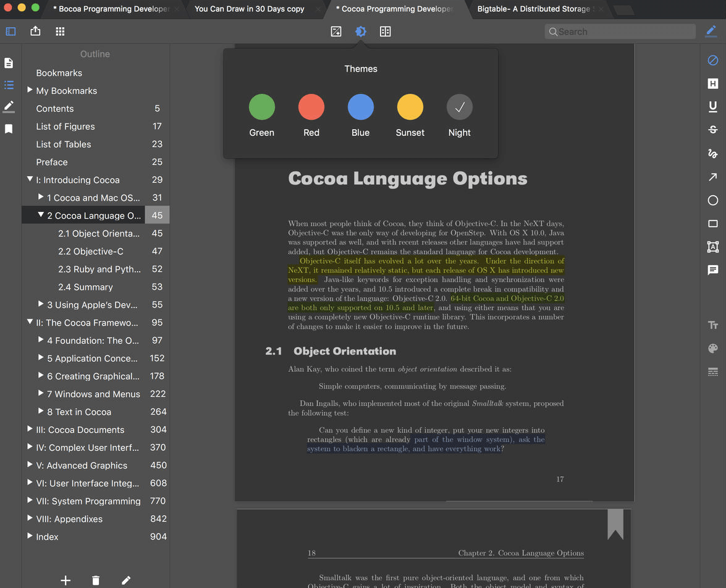Screen dimensions: 726x588
Task: Open V: Advanced Graphics entry
Action: (95, 465)
